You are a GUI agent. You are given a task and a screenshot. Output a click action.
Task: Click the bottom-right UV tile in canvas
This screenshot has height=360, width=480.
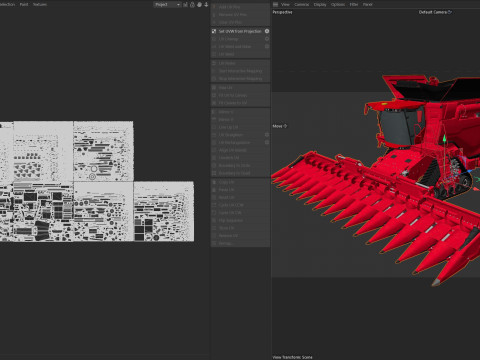click(x=164, y=211)
